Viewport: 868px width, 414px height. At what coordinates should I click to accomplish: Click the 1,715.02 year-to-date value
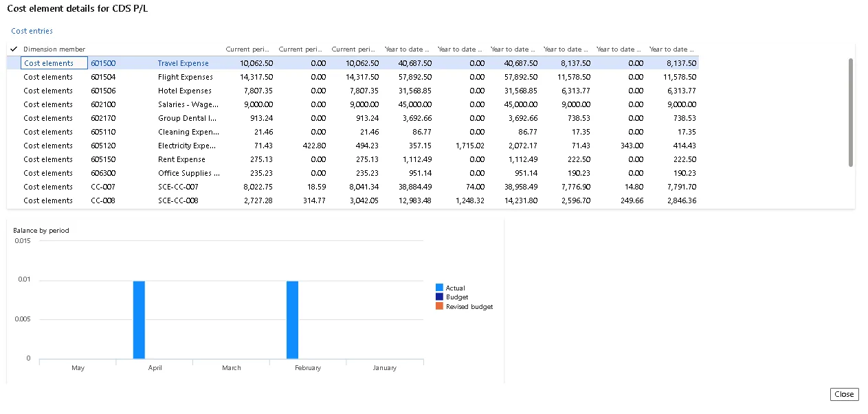click(x=470, y=146)
